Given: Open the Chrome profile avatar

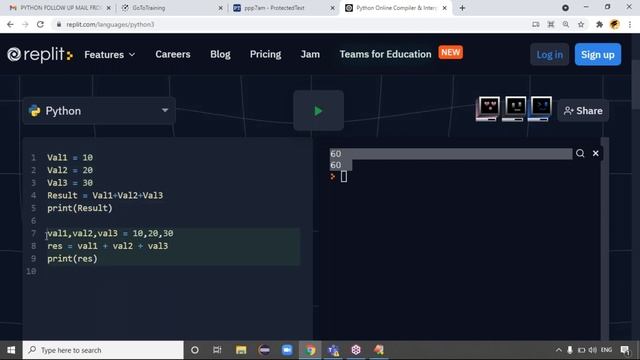Looking at the screenshot, I should click(x=615, y=24).
